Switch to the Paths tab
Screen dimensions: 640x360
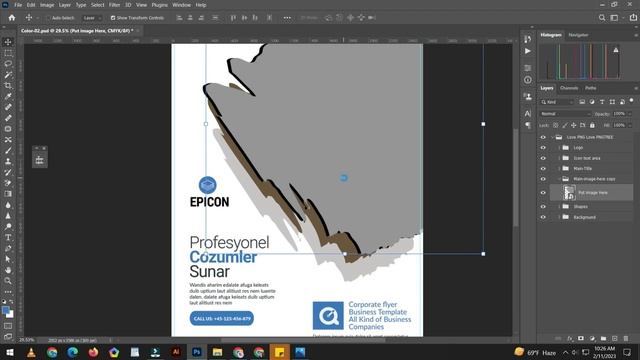[x=591, y=88]
